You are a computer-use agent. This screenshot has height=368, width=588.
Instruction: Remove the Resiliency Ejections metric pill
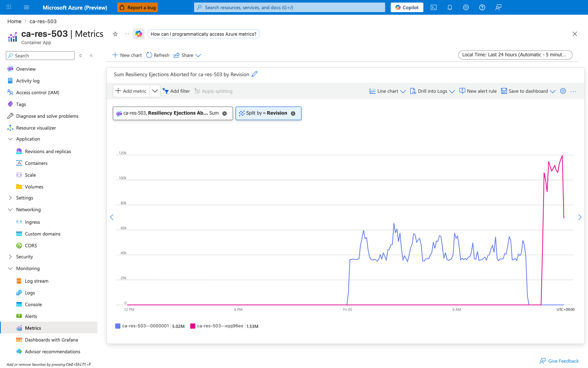pyautogui.click(x=225, y=113)
